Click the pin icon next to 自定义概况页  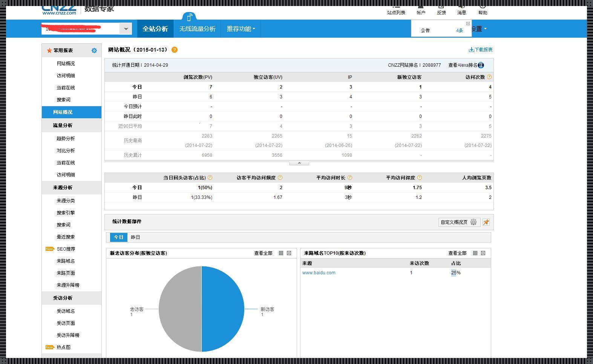click(486, 222)
